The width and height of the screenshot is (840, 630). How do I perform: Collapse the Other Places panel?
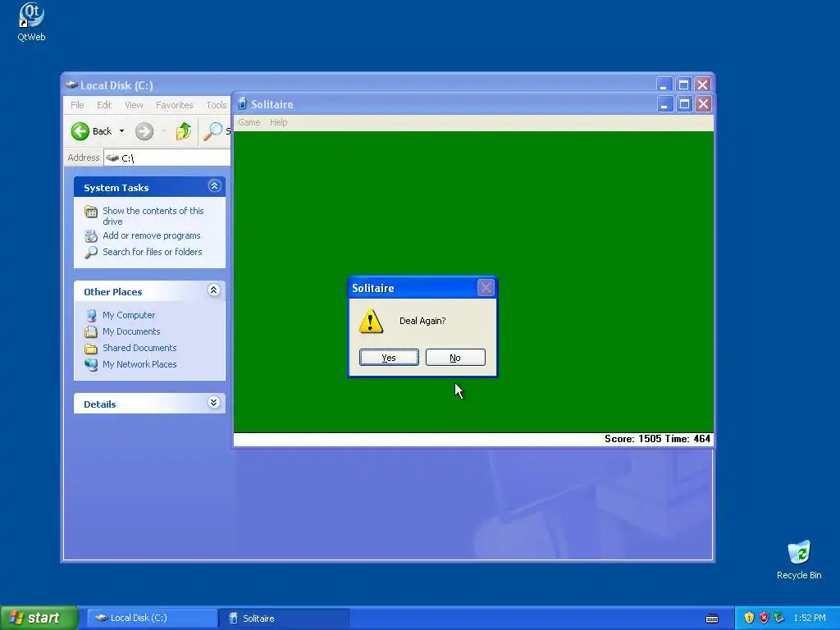pos(214,290)
